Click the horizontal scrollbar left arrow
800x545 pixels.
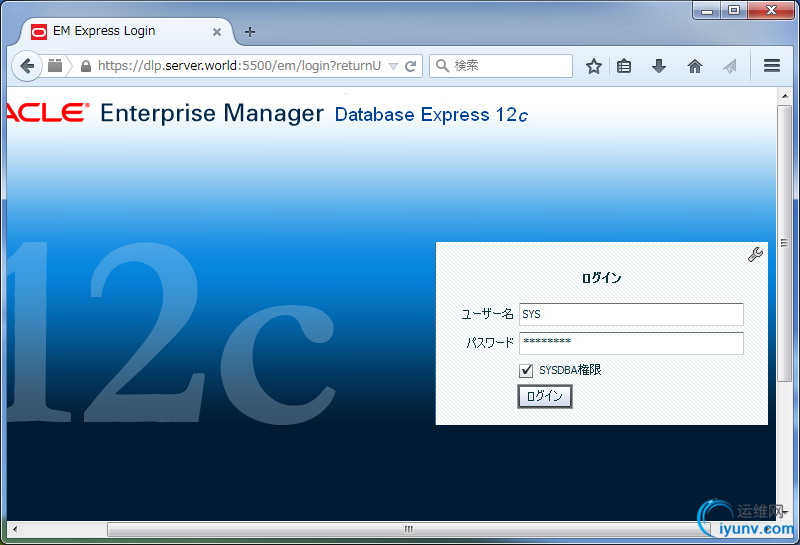(15, 530)
